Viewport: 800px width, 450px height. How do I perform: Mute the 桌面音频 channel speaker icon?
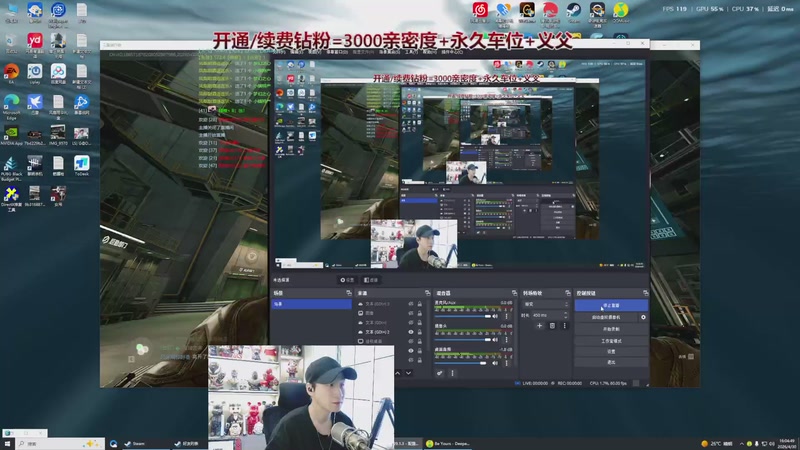click(x=495, y=363)
